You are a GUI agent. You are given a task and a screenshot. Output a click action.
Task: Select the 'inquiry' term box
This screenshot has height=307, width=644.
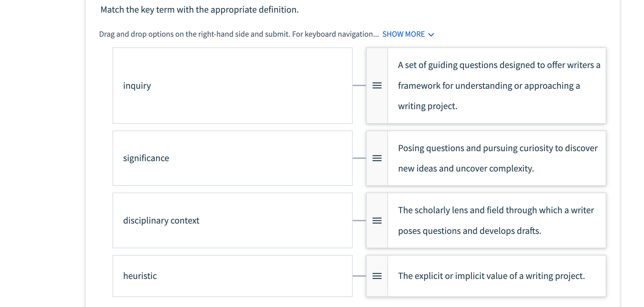click(232, 86)
